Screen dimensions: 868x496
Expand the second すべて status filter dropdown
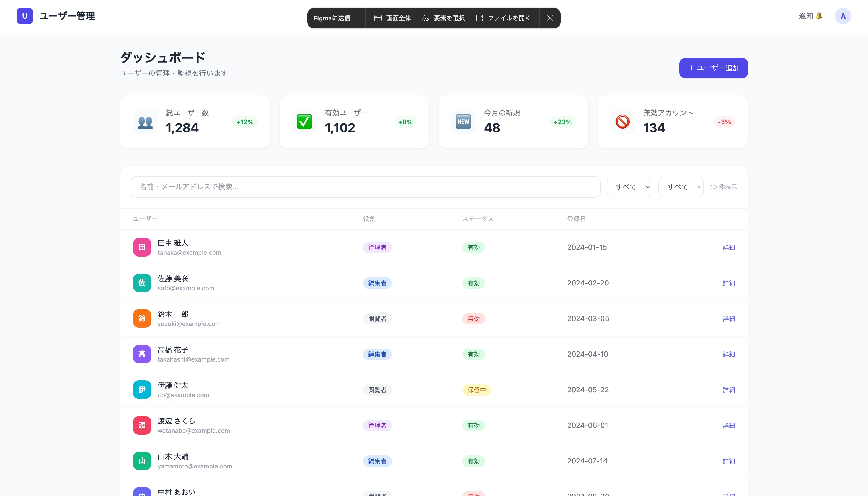pos(681,187)
